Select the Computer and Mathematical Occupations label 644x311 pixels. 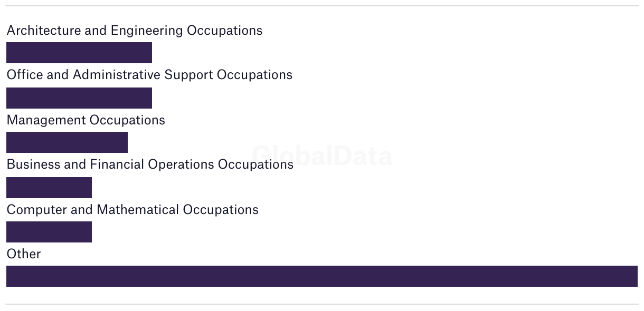tap(132, 210)
